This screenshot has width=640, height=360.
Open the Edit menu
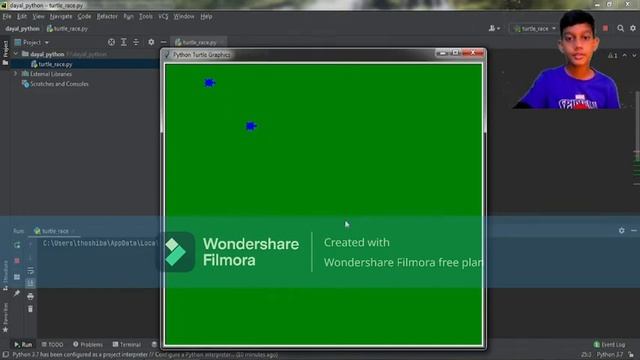click(x=22, y=17)
